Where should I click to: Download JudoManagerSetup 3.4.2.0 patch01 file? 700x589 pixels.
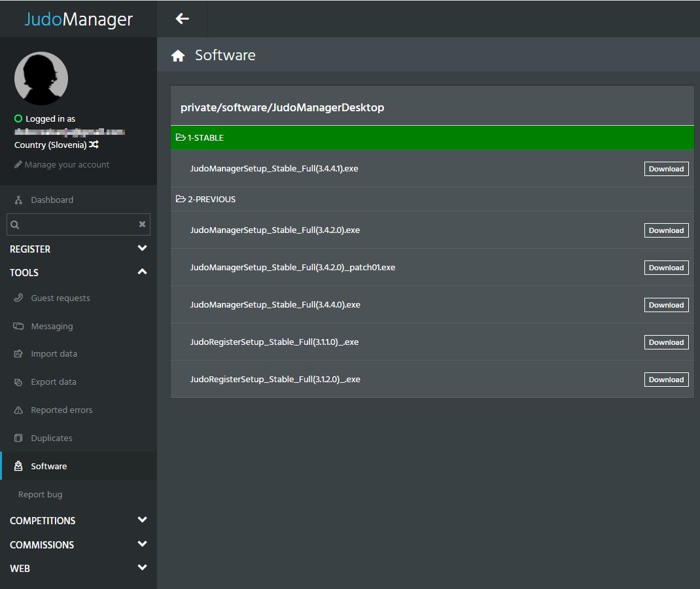pyautogui.click(x=666, y=268)
